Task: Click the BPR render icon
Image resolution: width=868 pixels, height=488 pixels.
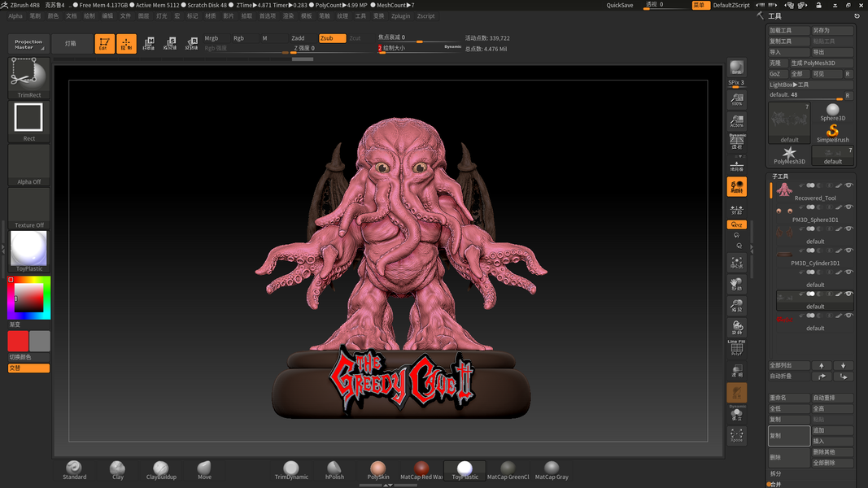Action: pyautogui.click(x=736, y=68)
